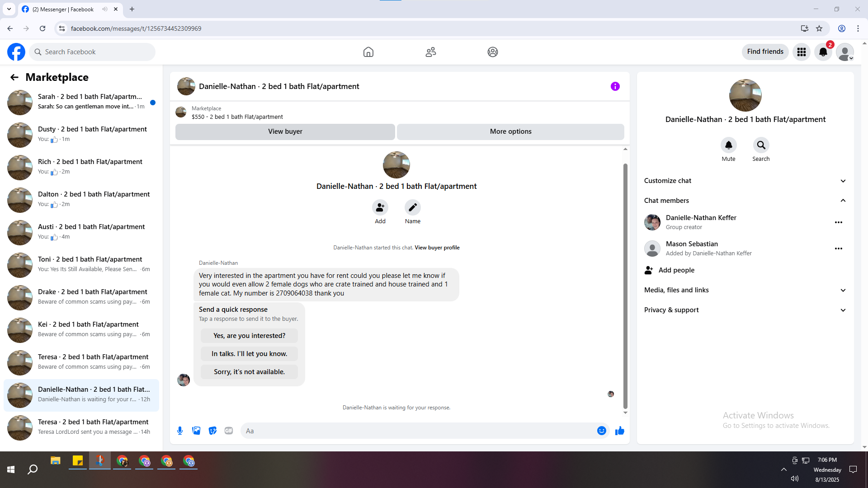Viewport: 868px width, 488px height.
Task: Toggle the purple conversation info icon
Action: tap(615, 86)
